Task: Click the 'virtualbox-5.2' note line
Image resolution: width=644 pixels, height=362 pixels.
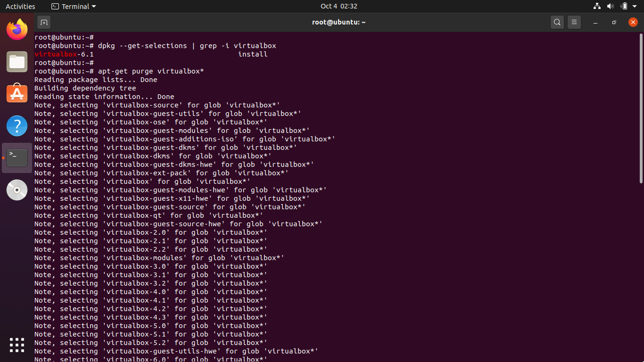Action: 151,343
